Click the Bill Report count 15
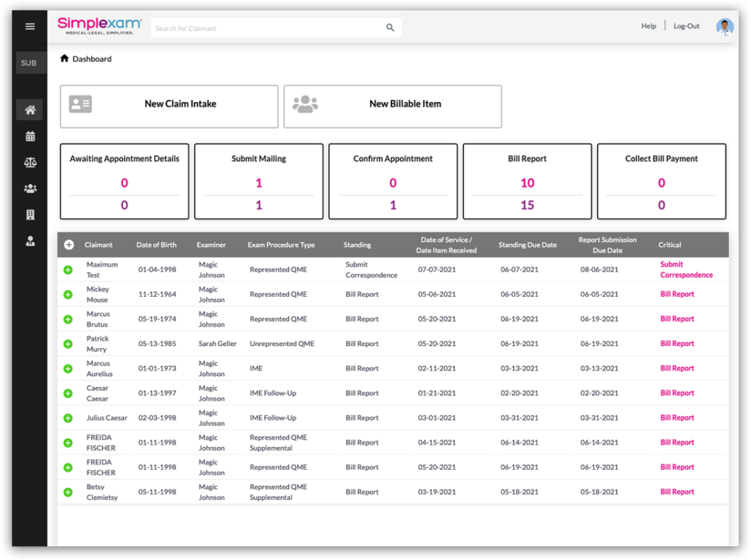 (527, 205)
